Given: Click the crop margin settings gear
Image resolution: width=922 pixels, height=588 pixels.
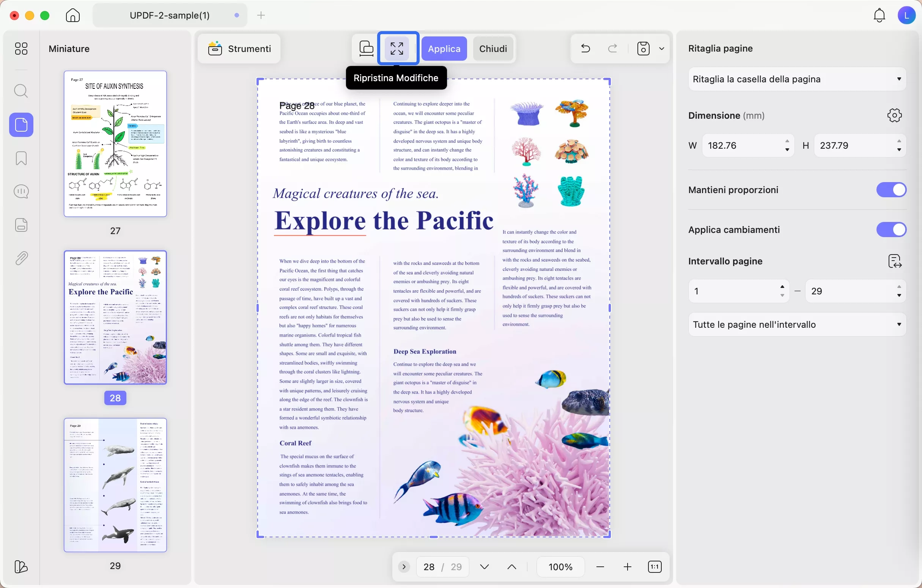Looking at the screenshot, I should 894,115.
